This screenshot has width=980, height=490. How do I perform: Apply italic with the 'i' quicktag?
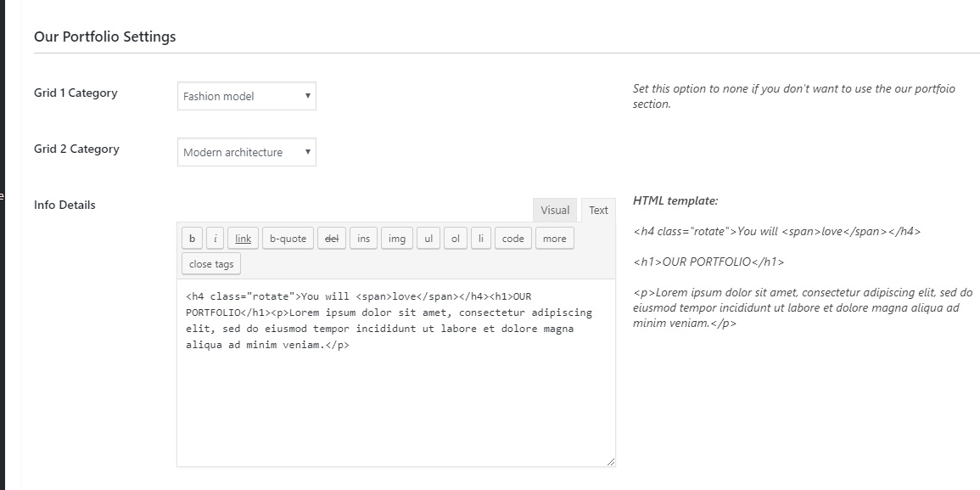point(215,239)
